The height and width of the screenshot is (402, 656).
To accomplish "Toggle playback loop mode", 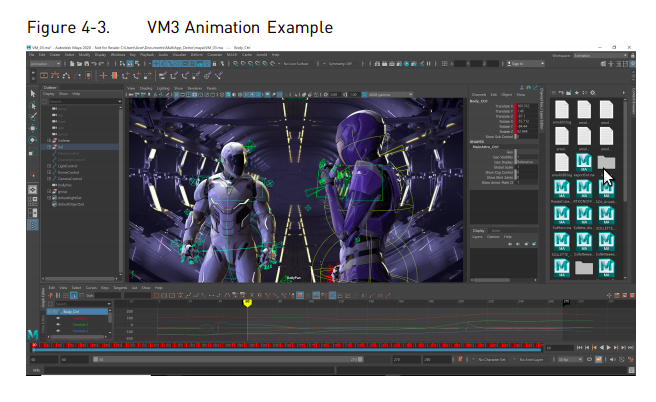I will click(x=589, y=359).
